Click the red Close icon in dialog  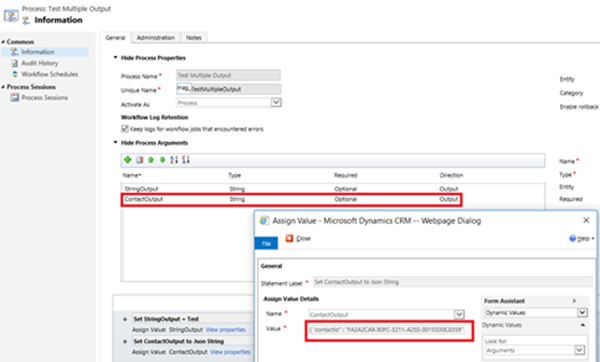point(290,238)
